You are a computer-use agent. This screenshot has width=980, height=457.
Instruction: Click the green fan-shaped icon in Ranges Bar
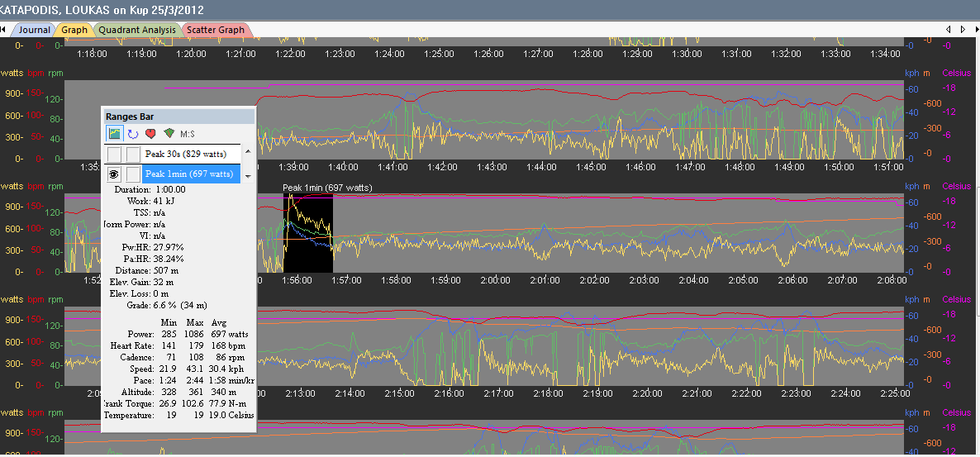coord(169,133)
